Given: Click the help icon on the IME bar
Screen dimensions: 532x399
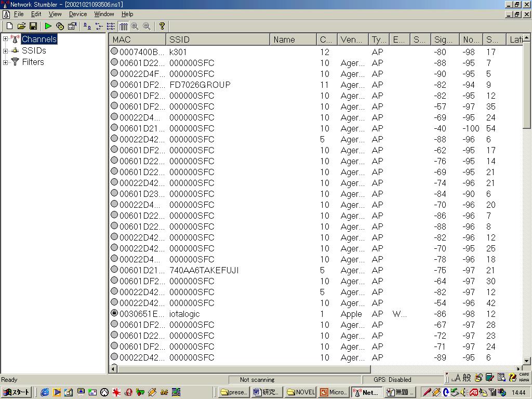Looking at the screenshot, I should [x=513, y=378].
